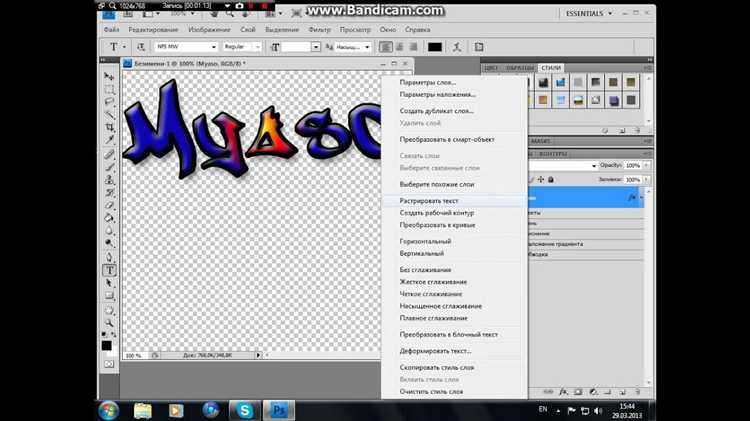The height and width of the screenshot is (421, 750).
Task: Select the Eraser tool
Action: (109, 206)
